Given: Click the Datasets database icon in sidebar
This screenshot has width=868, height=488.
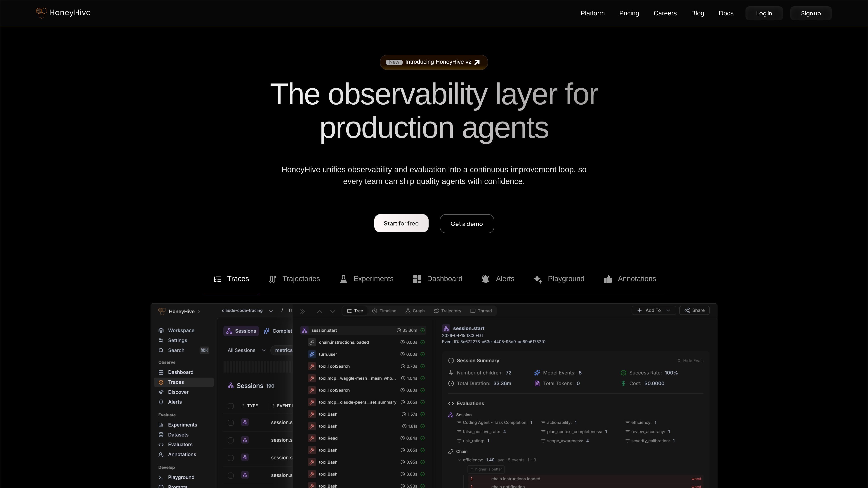Looking at the screenshot, I should pyautogui.click(x=161, y=435).
